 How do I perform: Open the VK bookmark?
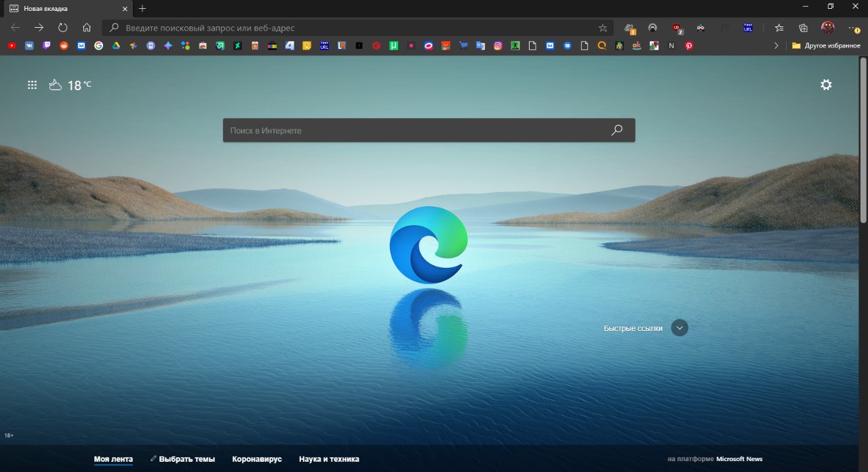point(29,45)
